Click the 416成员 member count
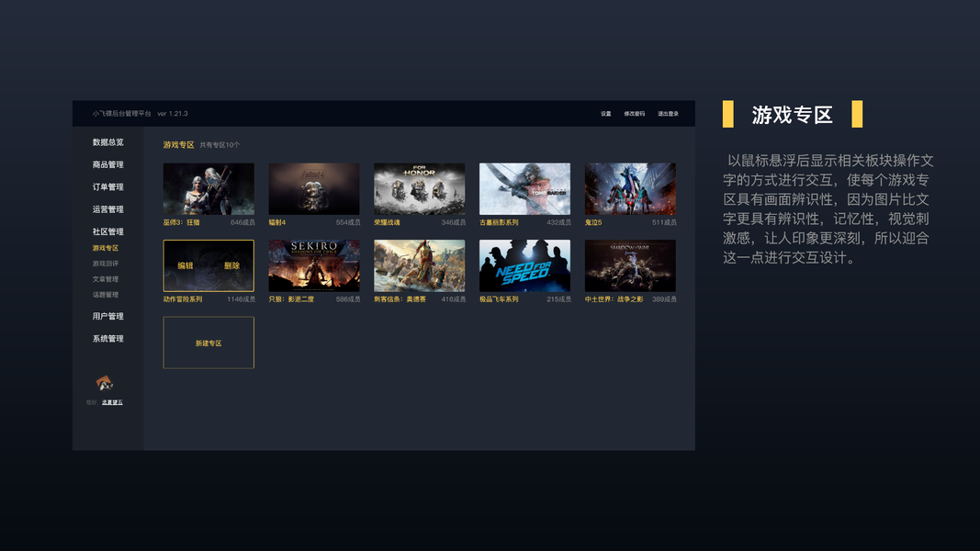The height and width of the screenshot is (551, 980). [453, 299]
